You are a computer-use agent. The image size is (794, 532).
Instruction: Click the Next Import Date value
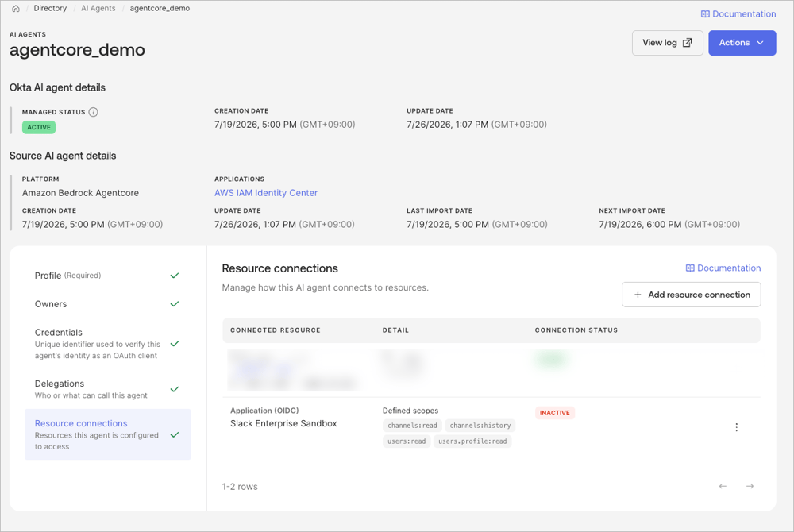coord(669,224)
